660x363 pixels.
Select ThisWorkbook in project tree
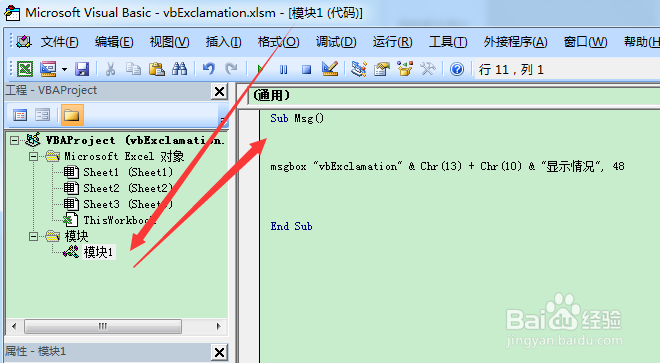pyautogui.click(x=120, y=220)
